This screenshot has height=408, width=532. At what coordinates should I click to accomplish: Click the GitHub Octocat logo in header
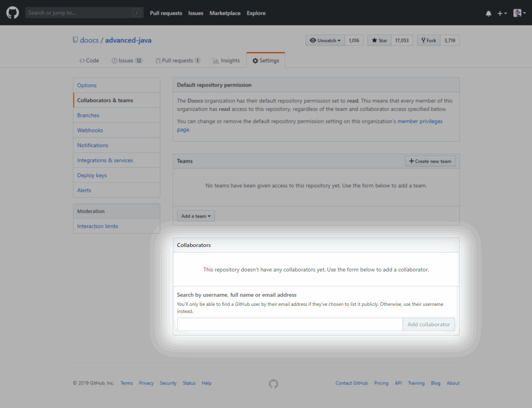point(13,13)
